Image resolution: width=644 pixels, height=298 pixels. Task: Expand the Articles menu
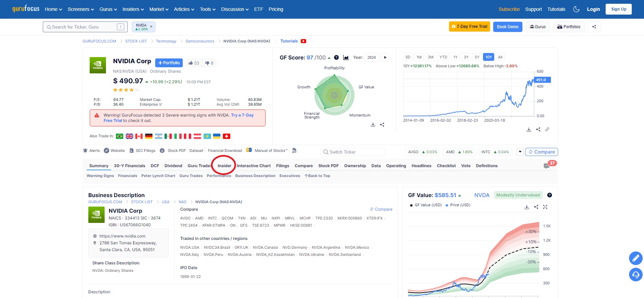pos(184,9)
